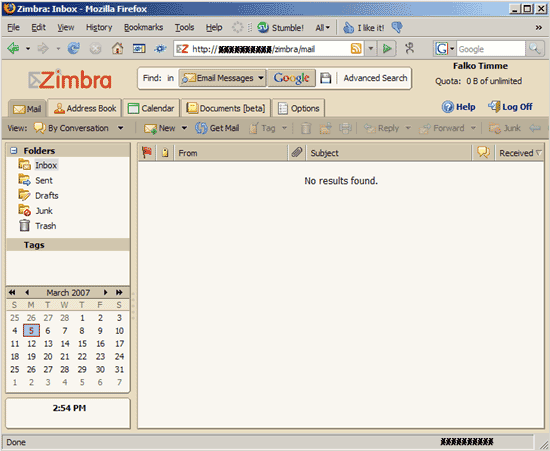Select the Junk folder in sidebar
Screen dimensions: 550x451
pos(44,210)
